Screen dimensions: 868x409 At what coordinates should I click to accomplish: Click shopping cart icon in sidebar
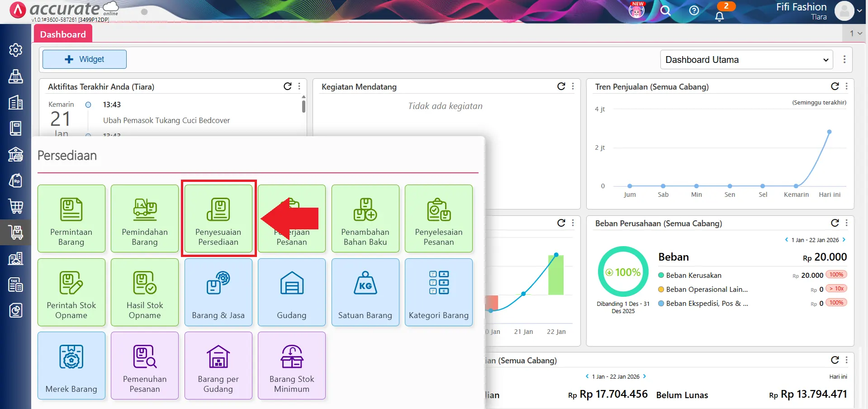click(x=16, y=206)
